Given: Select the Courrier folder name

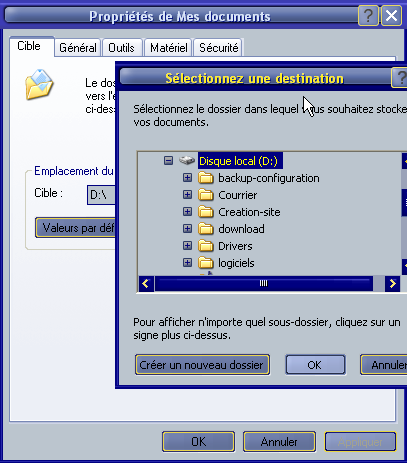Looking at the screenshot, I should (237, 195).
